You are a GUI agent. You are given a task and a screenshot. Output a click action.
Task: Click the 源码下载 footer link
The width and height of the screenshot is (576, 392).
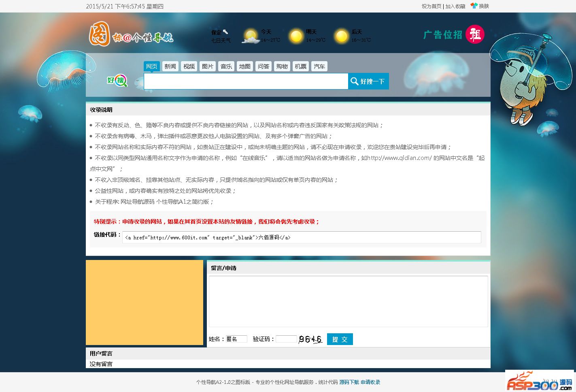pyautogui.click(x=349, y=382)
